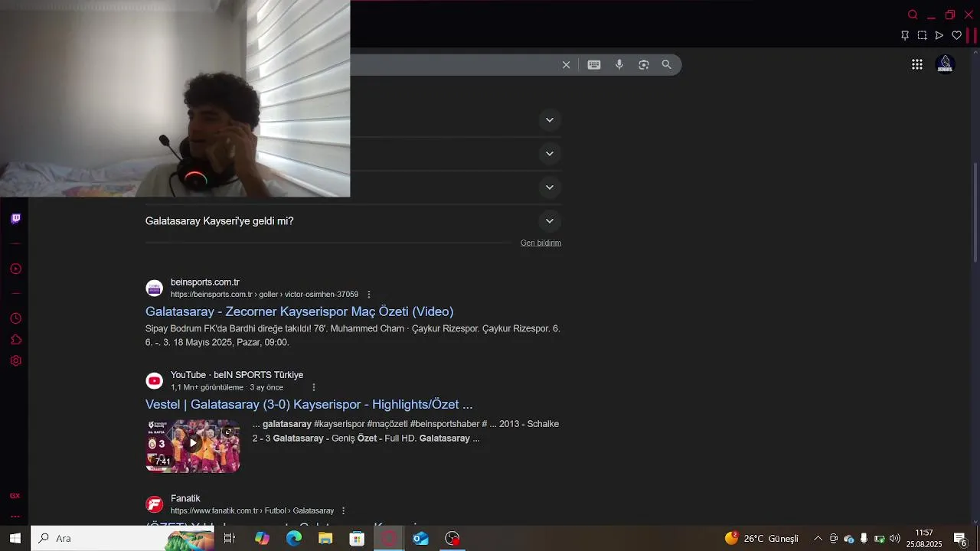Click the Fanatik site favicon
Screen dimensions: 980x551
coord(155,504)
